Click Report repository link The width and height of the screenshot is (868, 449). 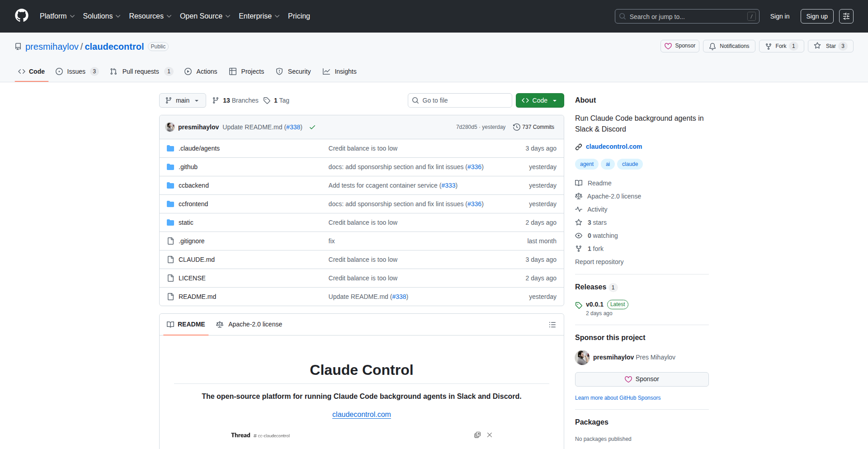coord(599,262)
